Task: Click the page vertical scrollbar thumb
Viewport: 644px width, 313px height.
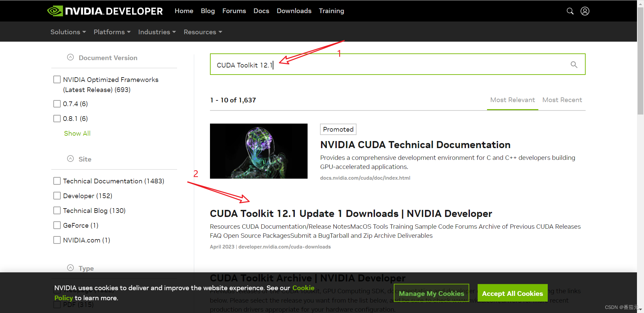Action: (640, 61)
